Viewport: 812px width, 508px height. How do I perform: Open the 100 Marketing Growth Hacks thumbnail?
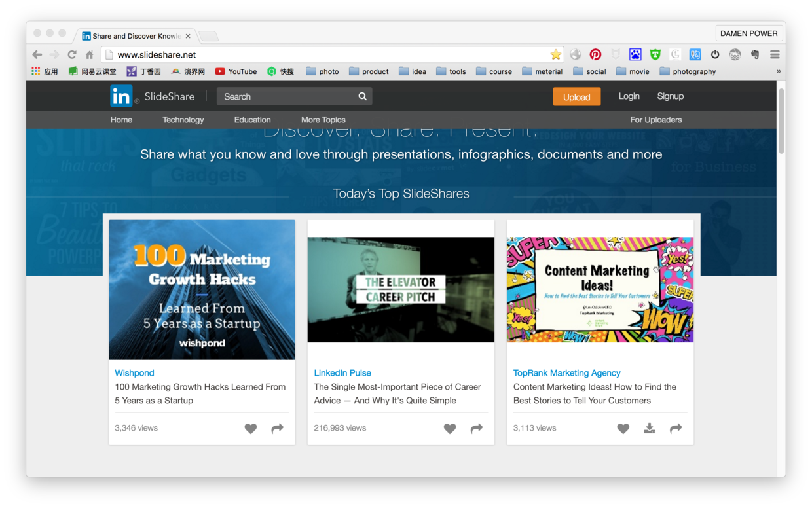pos(202,289)
